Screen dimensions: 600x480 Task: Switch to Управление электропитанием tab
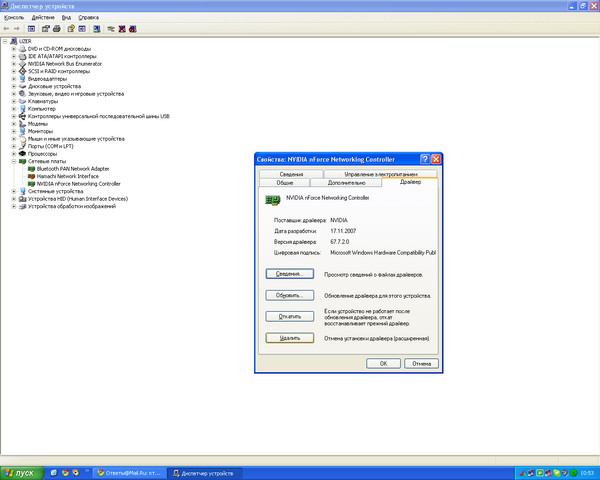click(381, 174)
